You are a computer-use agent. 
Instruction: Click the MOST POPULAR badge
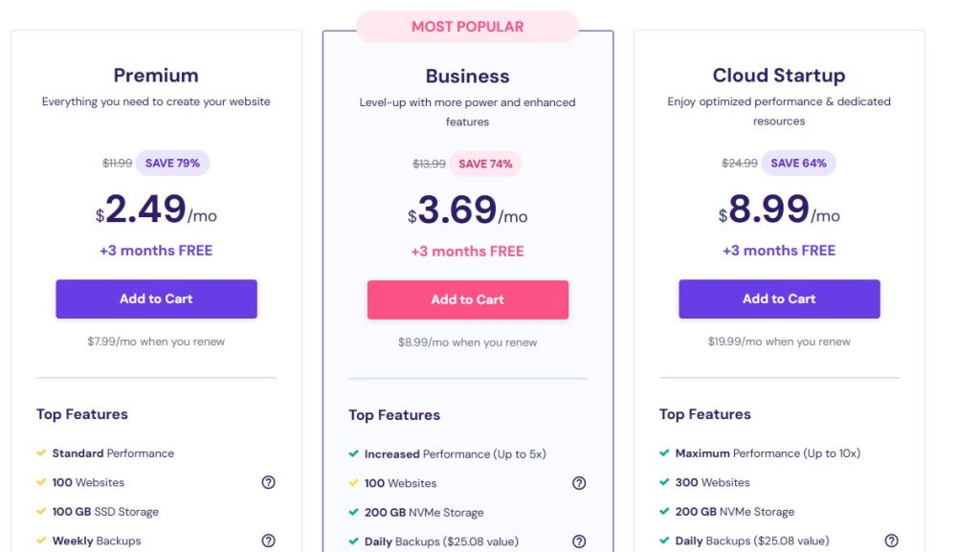coord(467,27)
